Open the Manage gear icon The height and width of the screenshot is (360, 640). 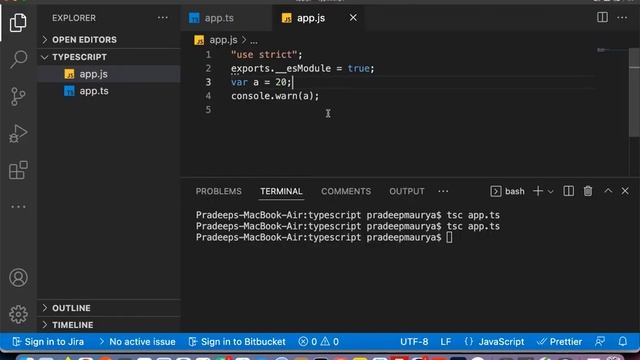(x=18, y=314)
